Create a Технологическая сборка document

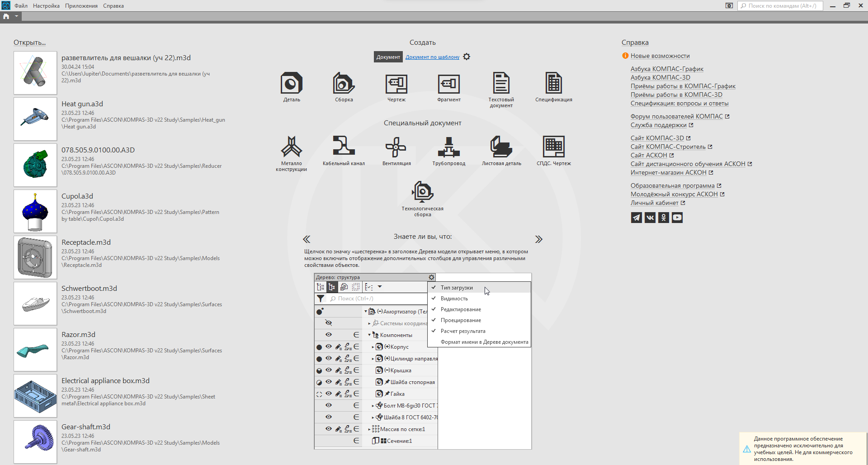click(x=423, y=199)
